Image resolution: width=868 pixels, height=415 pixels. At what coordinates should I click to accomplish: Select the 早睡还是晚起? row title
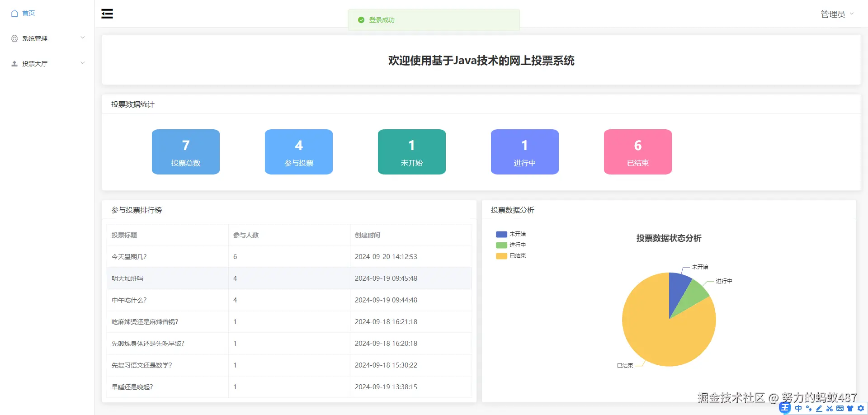click(x=132, y=387)
